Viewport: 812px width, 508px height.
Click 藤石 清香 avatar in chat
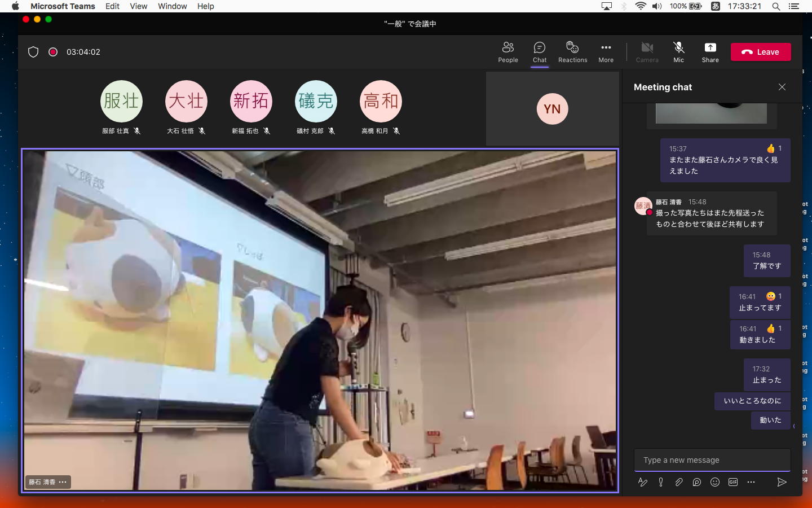(x=643, y=206)
